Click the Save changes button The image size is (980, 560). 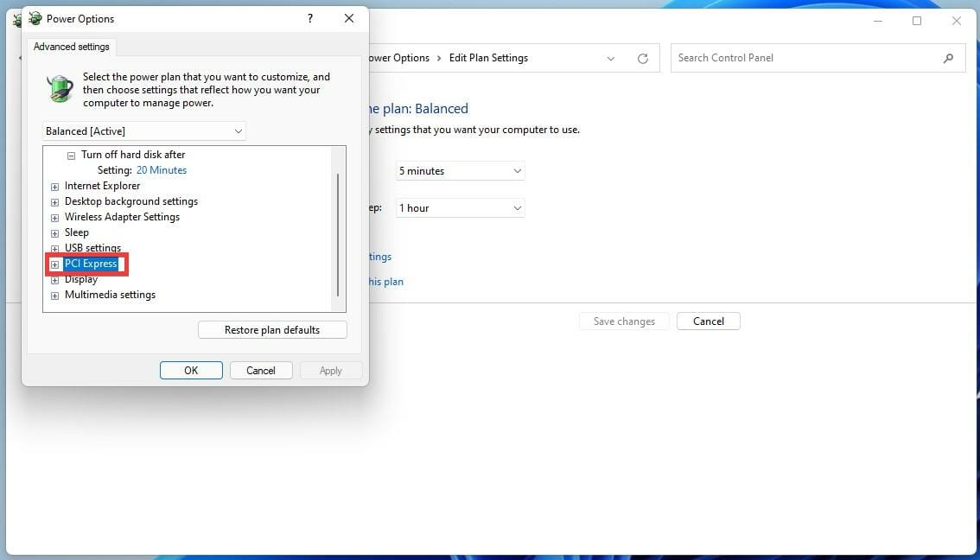[x=623, y=321]
